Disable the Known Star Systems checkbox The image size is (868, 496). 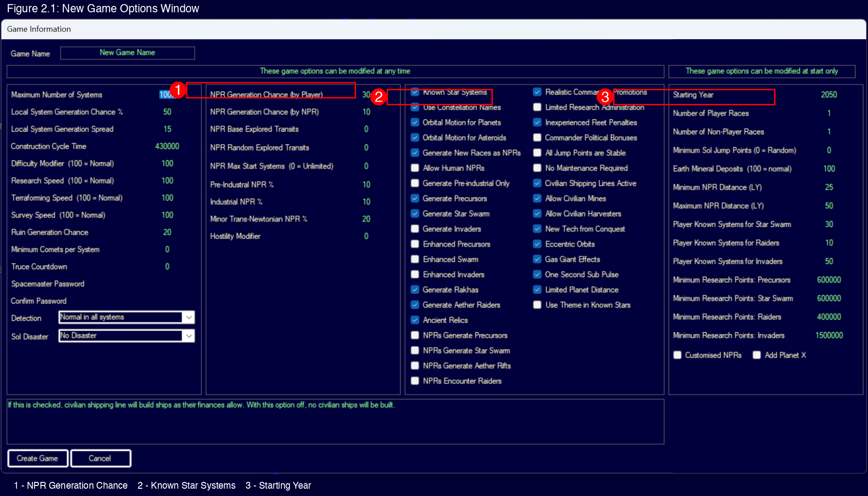[x=415, y=92]
